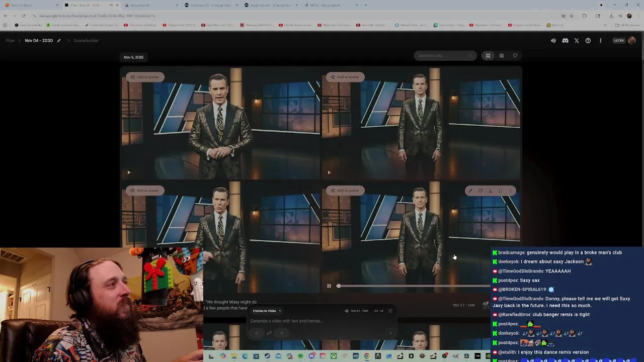Open the prompt settings sliders icon
Viewport: 644px width, 362px height.
tap(390, 311)
